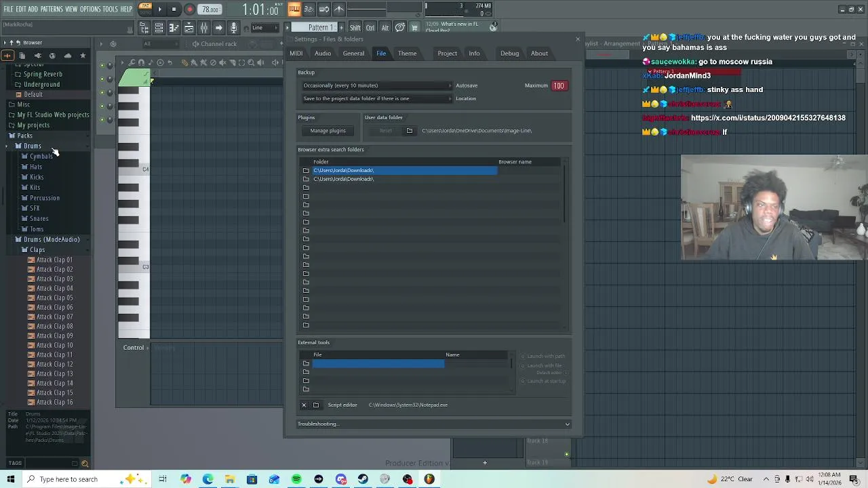This screenshot has height=488, width=868.
Task: Select the Attack Clap 05 sample
Action: click(54, 298)
